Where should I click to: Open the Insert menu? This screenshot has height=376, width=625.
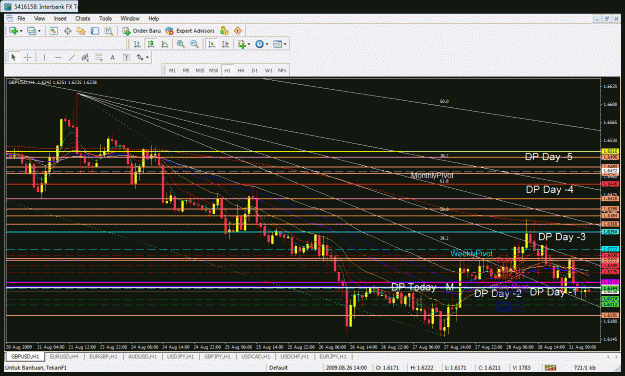[60, 18]
